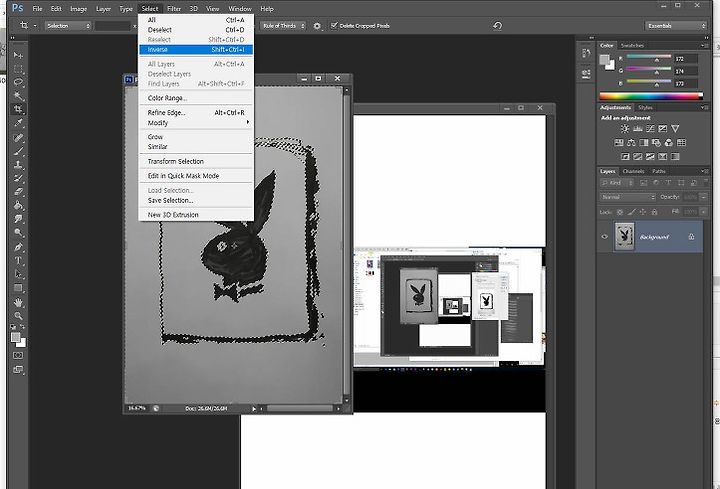The height and width of the screenshot is (489, 720).
Task: Select the Type tool
Action: click(18, 260)
